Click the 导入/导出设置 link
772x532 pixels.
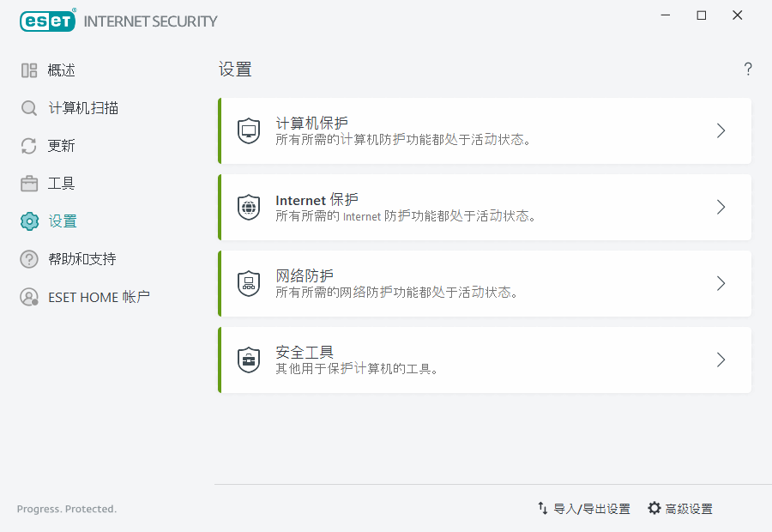591,508
